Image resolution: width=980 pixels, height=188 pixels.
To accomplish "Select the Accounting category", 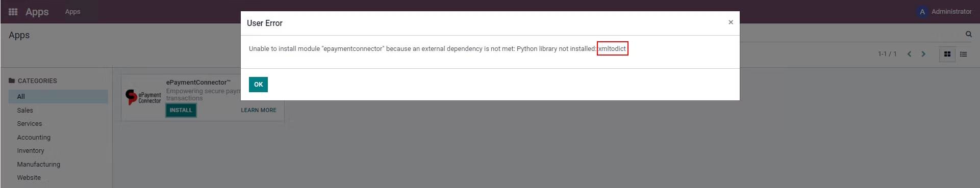I will pos(34,138).
